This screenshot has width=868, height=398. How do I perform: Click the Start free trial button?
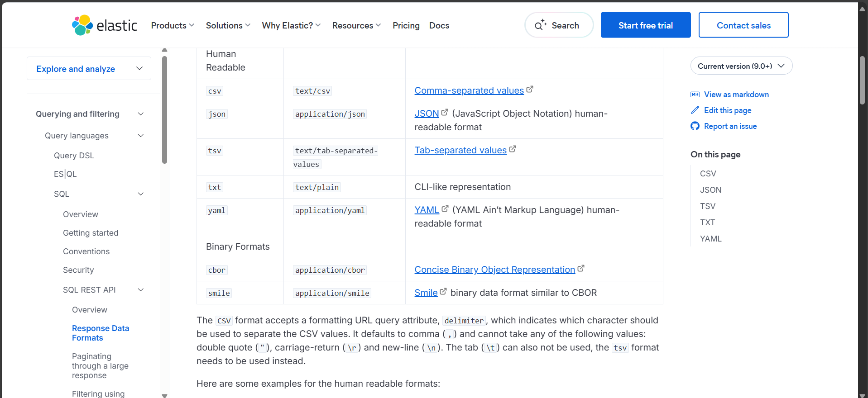[x=645, y=25]
